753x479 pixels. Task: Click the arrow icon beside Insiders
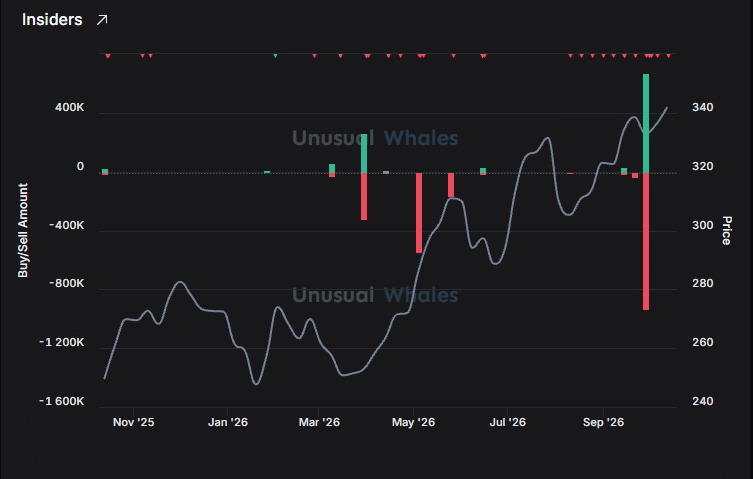pos(102,20)
